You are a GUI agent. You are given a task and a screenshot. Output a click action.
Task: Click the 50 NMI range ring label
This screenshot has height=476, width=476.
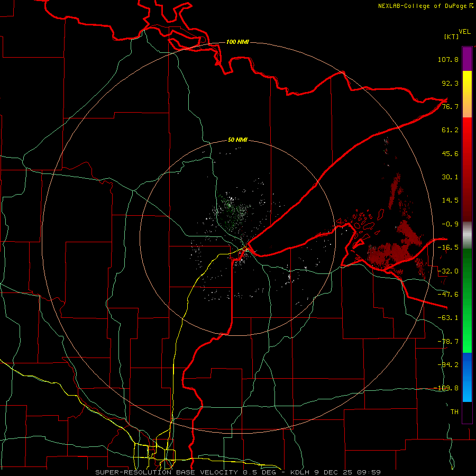click(x=237, y=140)
